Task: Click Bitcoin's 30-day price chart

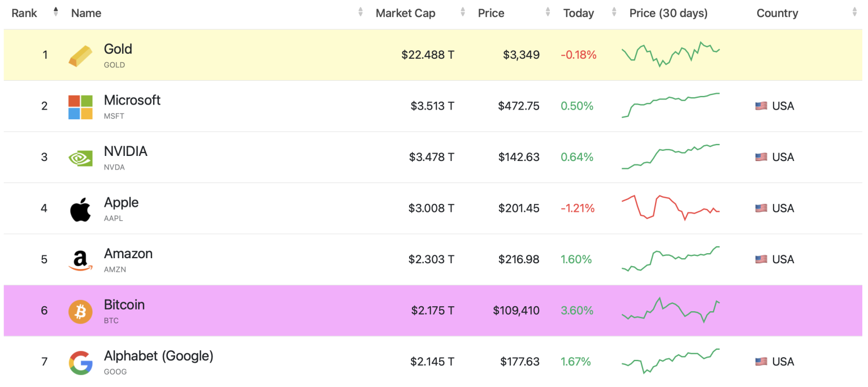Action: tap(670, 310)
